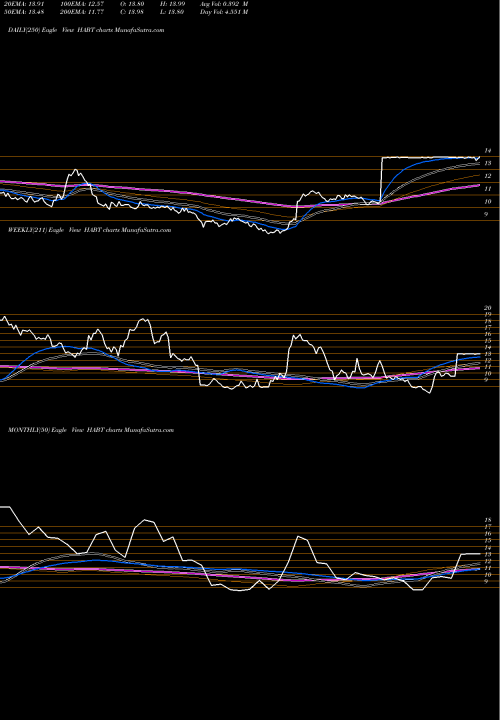Click the 14 axis label on the daily chart

(x=488, y=151)
